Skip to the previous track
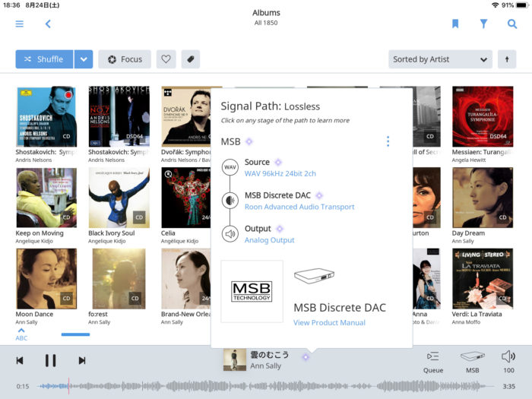 [20, 360]
